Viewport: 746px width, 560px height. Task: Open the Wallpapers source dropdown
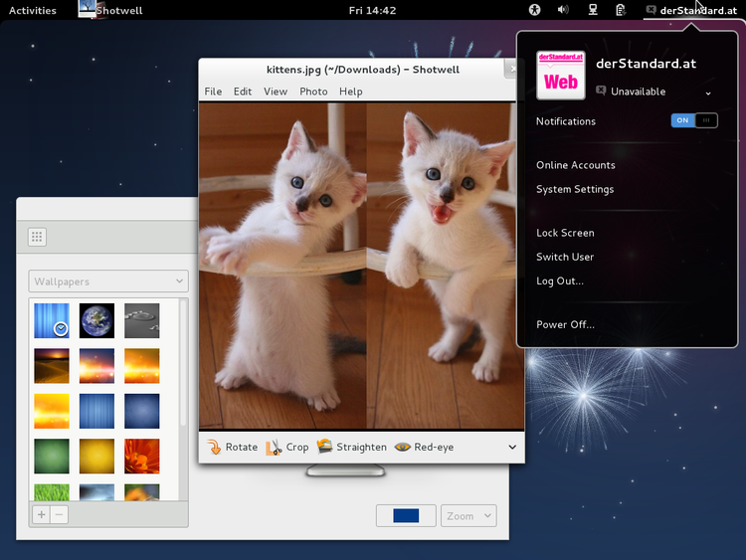click(108, 281)
